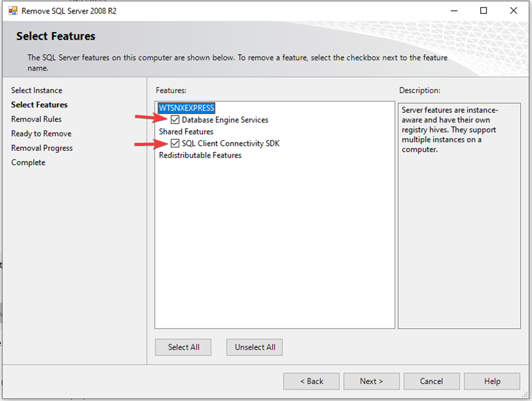Cancel the SQL Server removal wizard
The width and height of the screenshot is (532, 401).
(x=431, y=381)
